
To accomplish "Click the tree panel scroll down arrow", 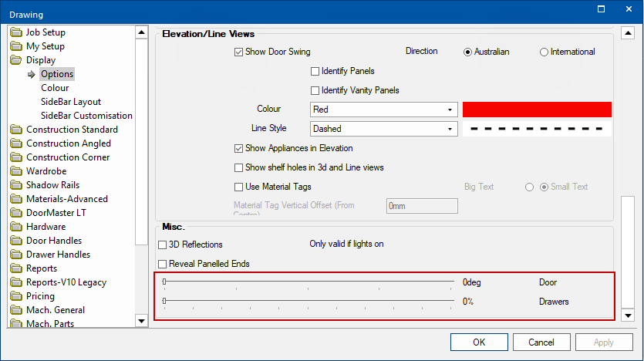I will click(141, 321).
